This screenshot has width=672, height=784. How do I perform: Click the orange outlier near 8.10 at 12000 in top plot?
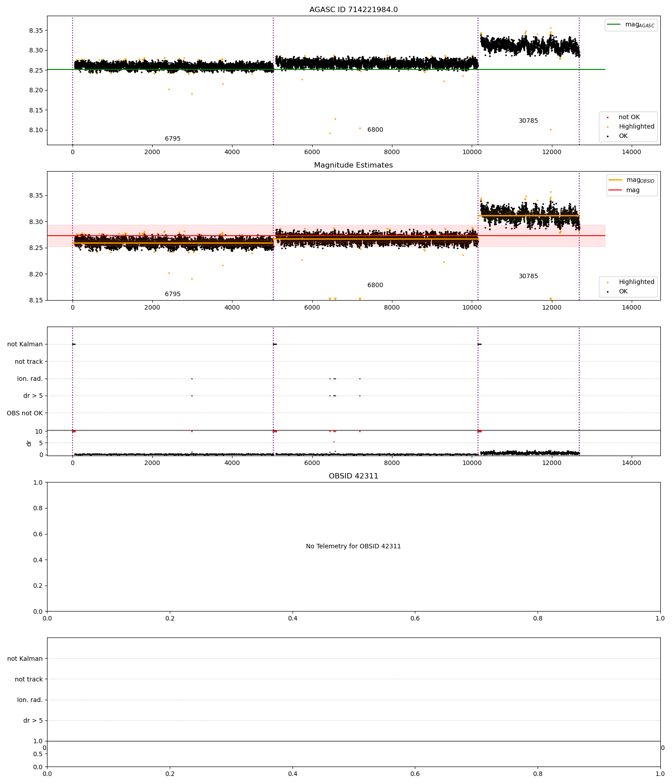click(x=551, y=130)
